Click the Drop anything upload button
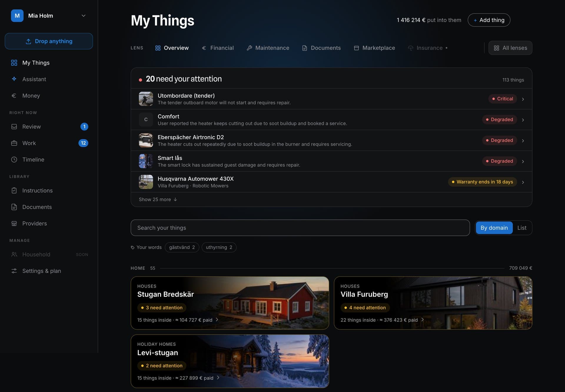 (x=49, y=41)
